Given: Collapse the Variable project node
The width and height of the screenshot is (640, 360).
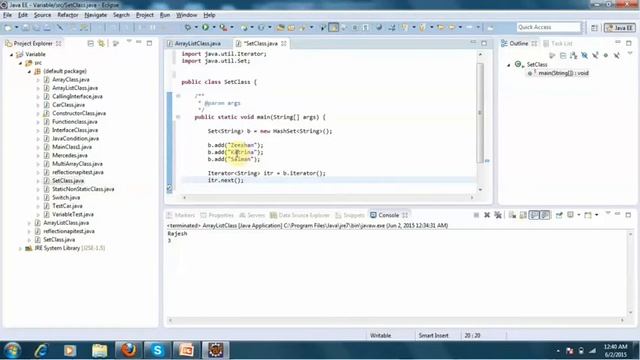Looking at the screenshot, I should pyautogui.click(x=12, y=54).
